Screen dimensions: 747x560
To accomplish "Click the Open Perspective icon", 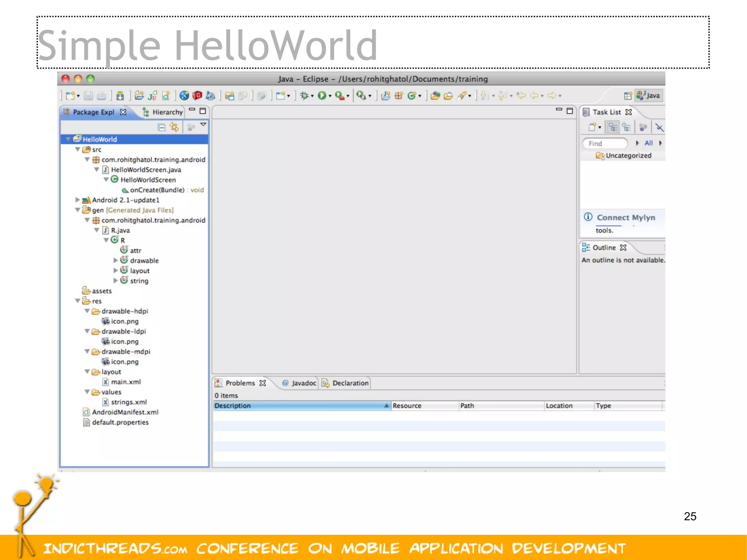I will click(x=628, y=96).
